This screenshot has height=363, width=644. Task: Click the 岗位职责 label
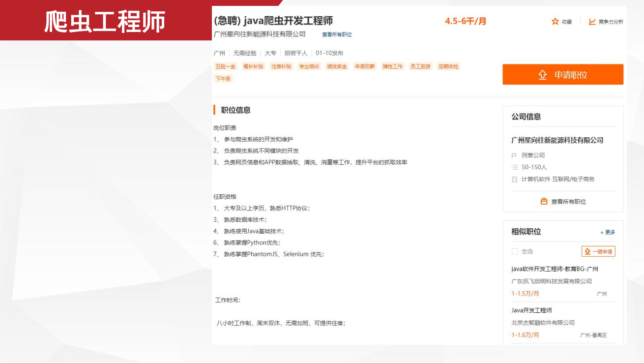coord(225,128)
